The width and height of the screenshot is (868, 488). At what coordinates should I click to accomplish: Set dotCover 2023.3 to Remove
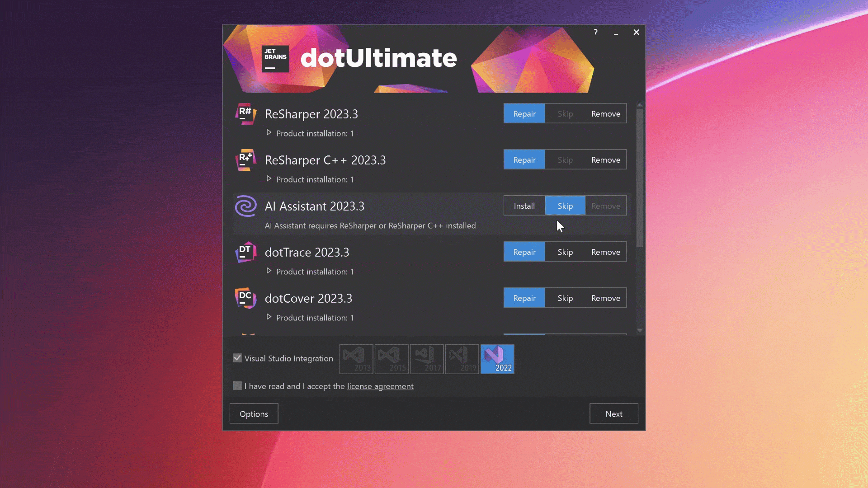point(605,298)
